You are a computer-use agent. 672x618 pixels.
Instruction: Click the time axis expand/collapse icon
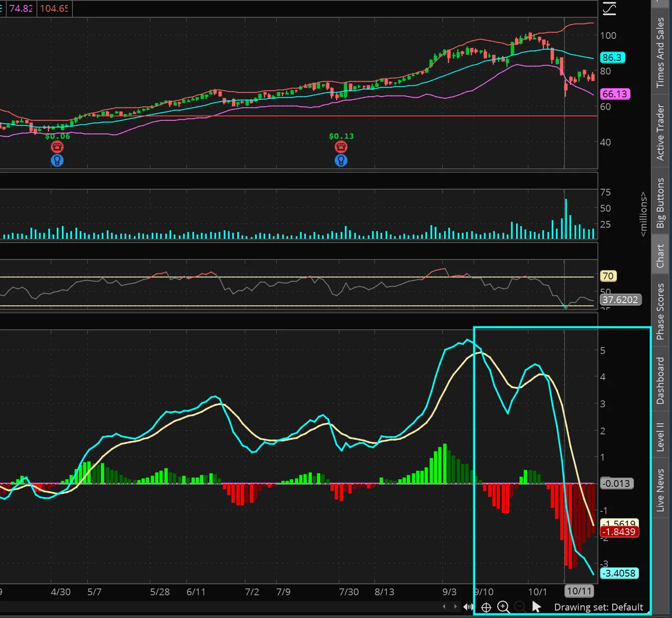[468, 607]
